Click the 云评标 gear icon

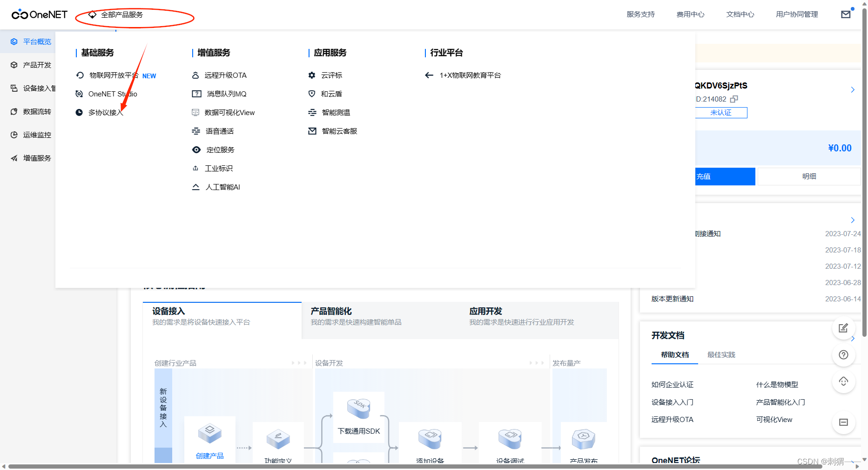(x=312, y=75)
